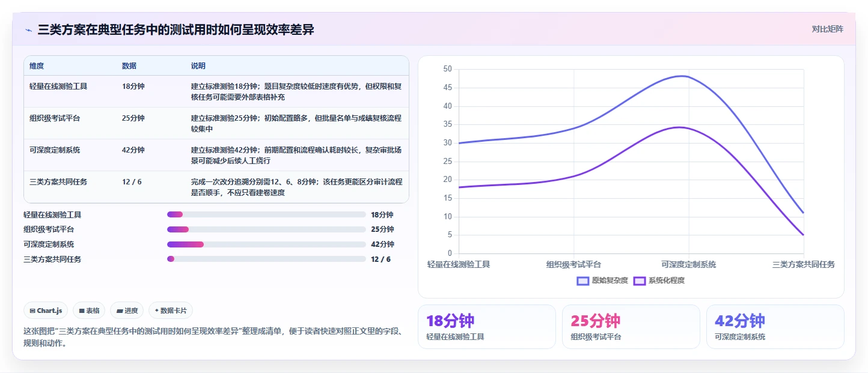Click the 42分钟 data card
Viewport: 868px width, 373px height.
point(775,327)
